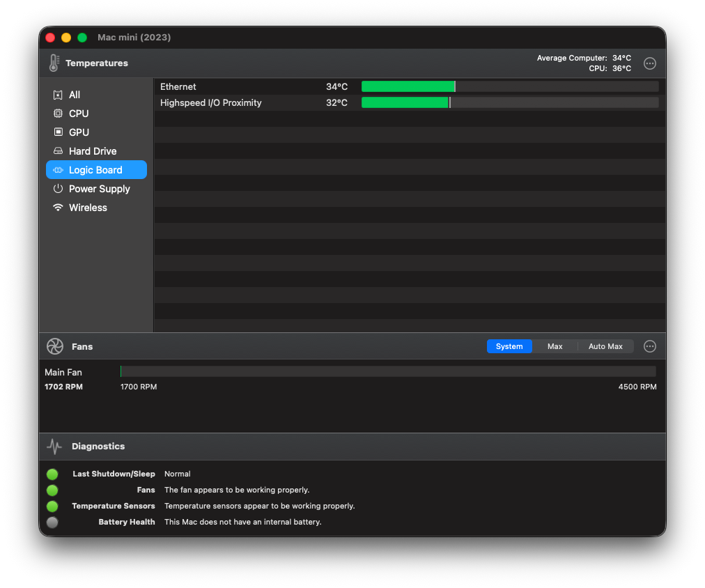Select the All sensors category
The height and width of the screenshot is (588, 705).
96,95
